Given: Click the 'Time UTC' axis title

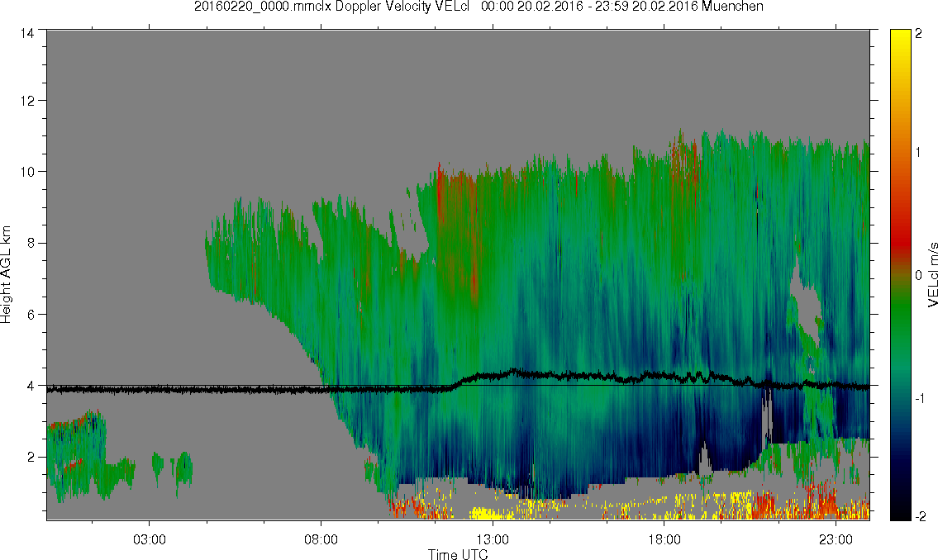Looking at the screenshot, I should point(458,554).
